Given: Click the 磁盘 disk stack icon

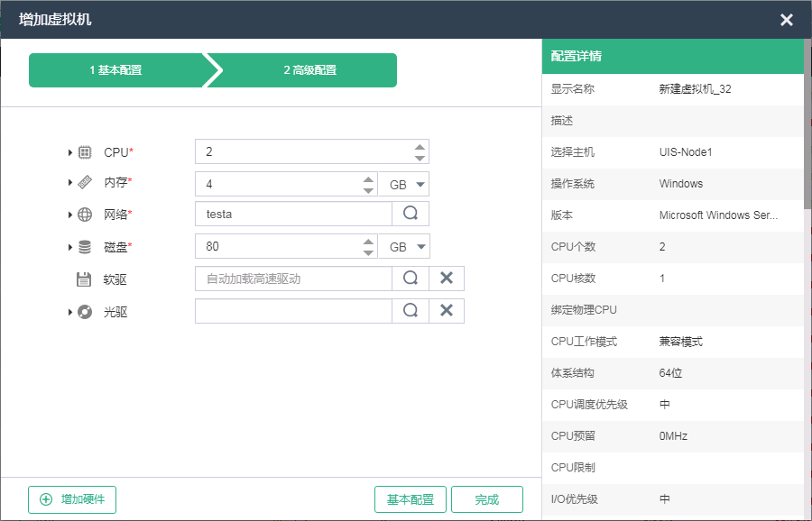Looking at the screenshot, I should (85, 246).
